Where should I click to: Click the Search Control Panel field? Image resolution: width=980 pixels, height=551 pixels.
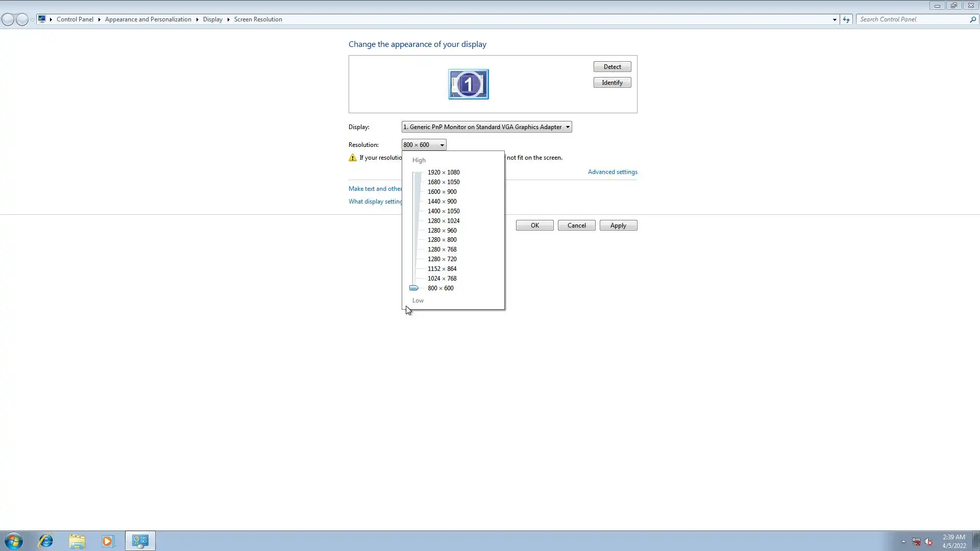[913, 19]
